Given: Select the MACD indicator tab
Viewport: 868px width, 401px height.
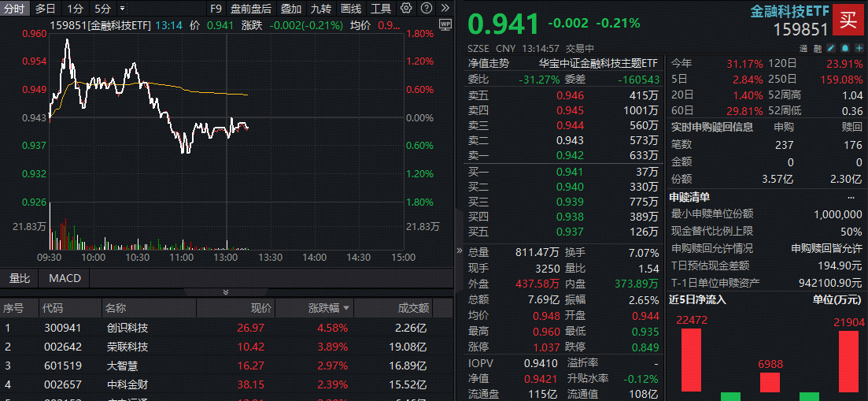Looking at the screenshot, I should point(65,278).
